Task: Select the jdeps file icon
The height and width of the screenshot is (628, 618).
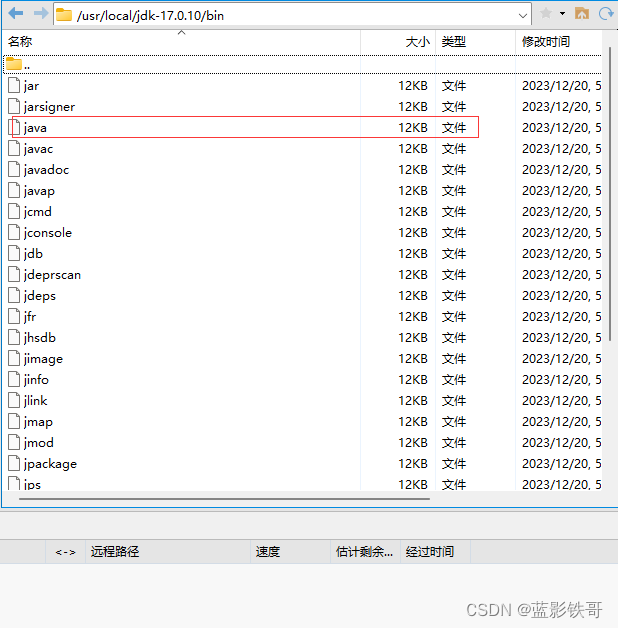Action: coord(14,295)
